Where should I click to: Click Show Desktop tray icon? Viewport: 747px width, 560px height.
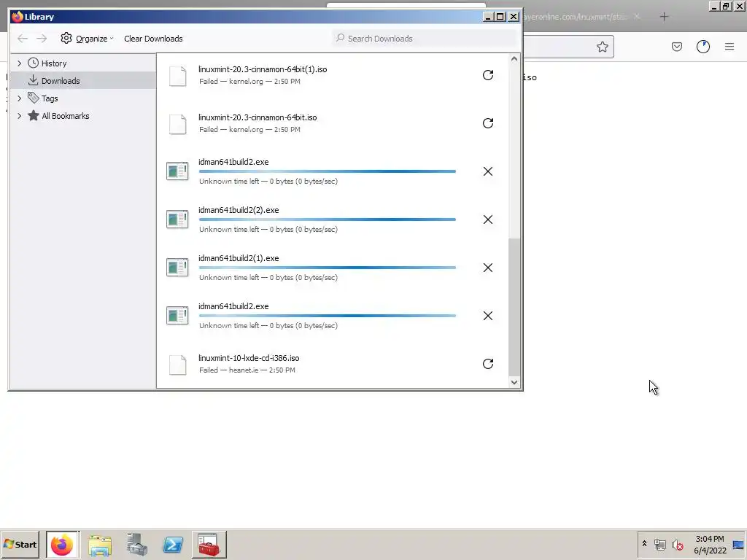739,544
